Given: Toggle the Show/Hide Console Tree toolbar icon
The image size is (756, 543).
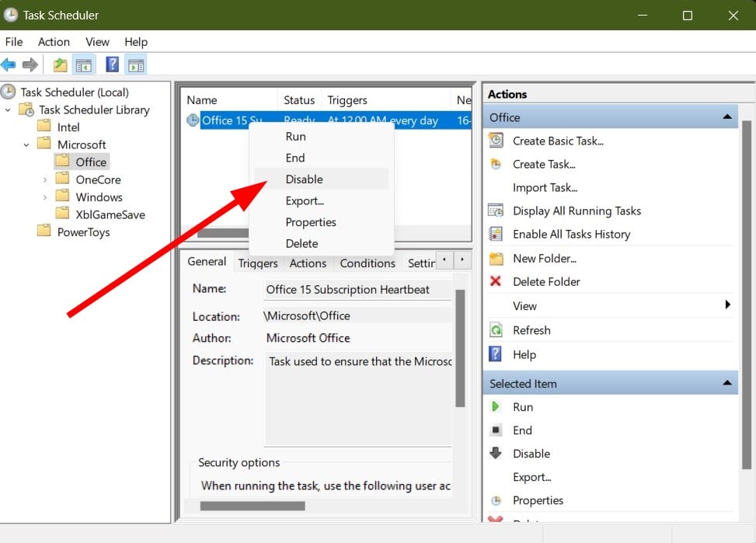Looking at the screenshot, I should (x=83, y=64).
